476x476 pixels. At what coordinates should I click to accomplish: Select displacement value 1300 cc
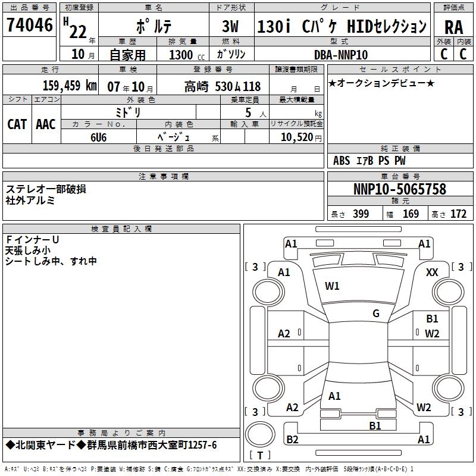click(187, 55)
